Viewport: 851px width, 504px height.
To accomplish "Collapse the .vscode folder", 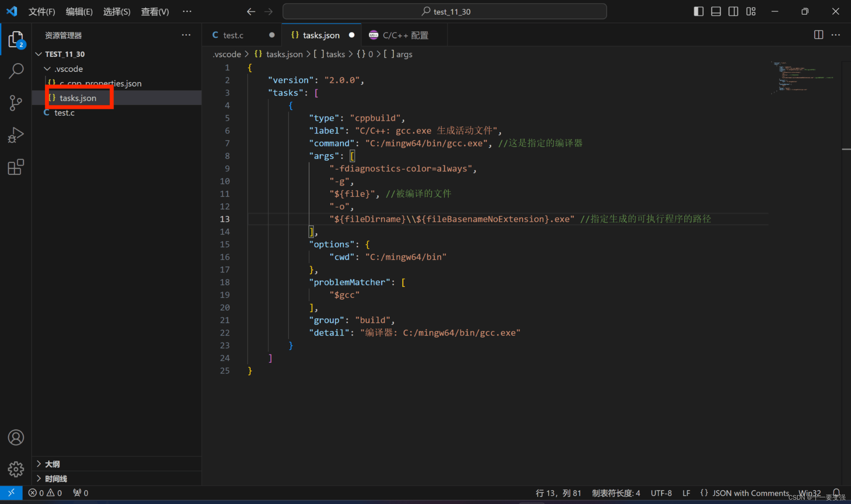I will [47, 68].
